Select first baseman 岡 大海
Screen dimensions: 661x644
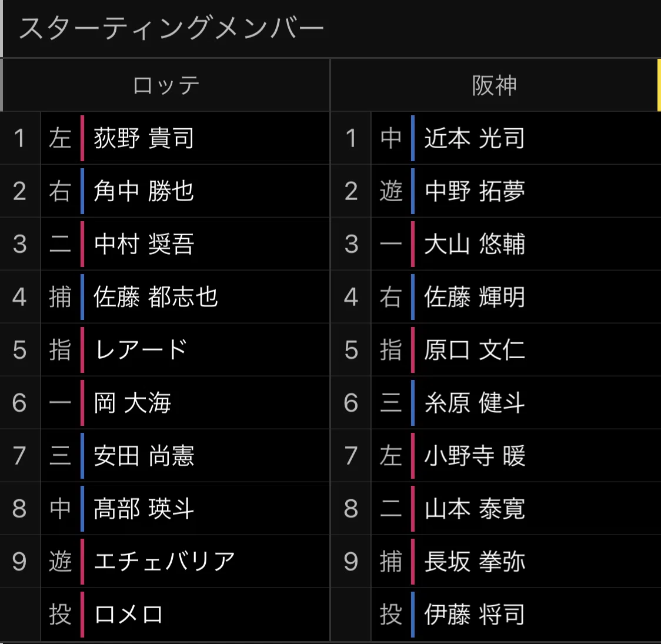tap(132, 402)
